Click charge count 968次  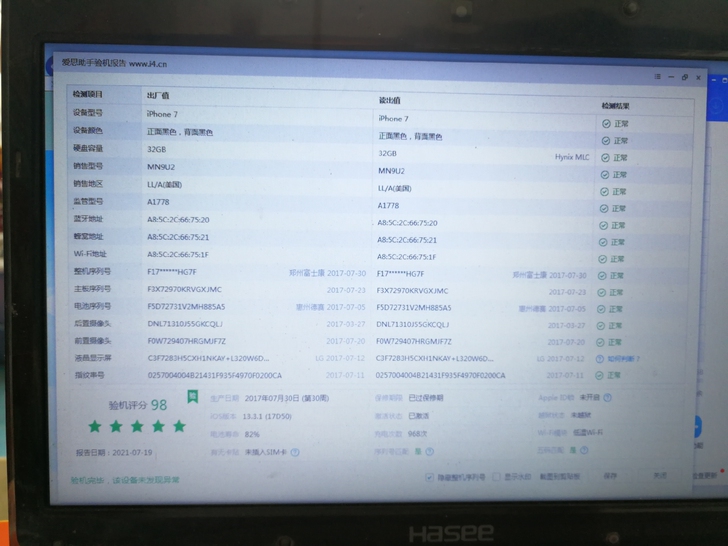pyautogui.click(x=417, y=434)
